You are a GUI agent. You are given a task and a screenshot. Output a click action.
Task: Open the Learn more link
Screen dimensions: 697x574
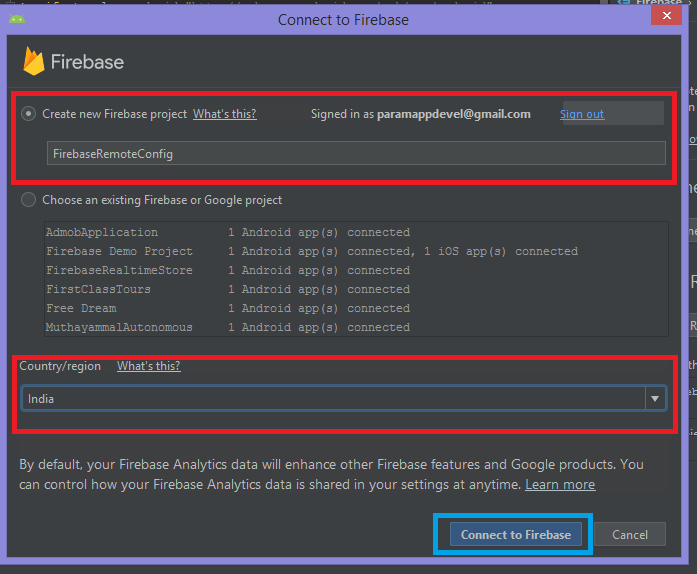pyautogui.click(x=560, y=484)
